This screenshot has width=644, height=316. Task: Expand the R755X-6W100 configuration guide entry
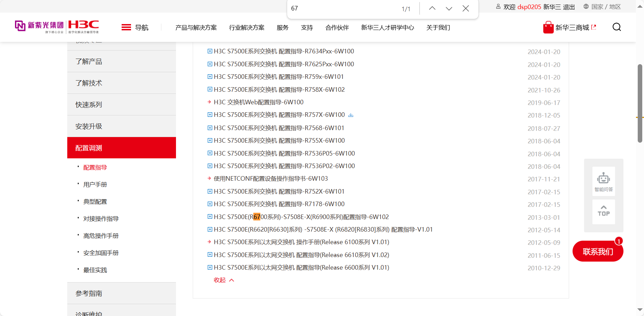[210, 141]
